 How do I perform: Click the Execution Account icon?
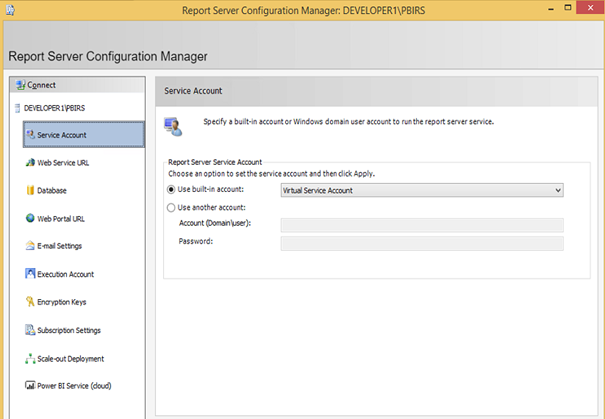tap(30, 274)
